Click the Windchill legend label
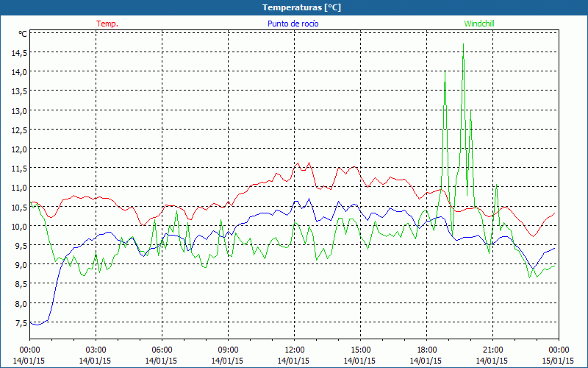Viewport: 588px width, 368px height. pyautogui.click(x=479, y=24)
